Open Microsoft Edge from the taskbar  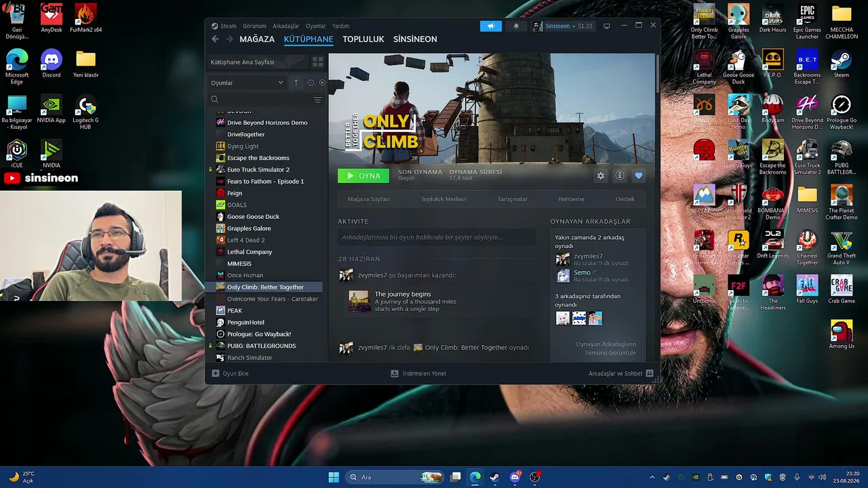click(475, 477)
